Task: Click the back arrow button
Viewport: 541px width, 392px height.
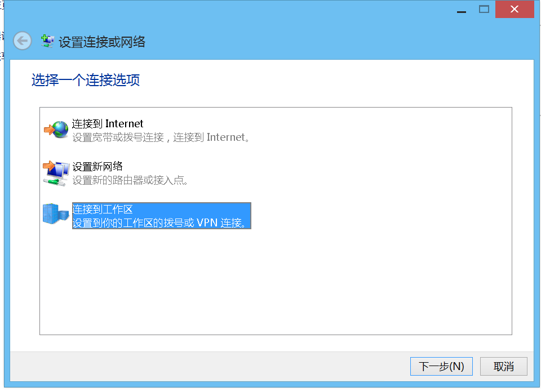Action: 23,41
